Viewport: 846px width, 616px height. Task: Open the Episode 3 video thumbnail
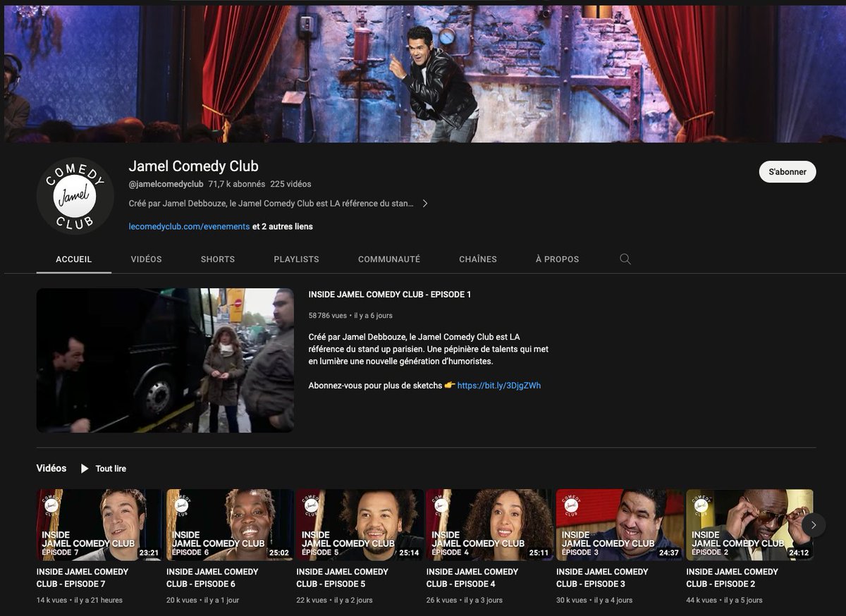[620, 525]
